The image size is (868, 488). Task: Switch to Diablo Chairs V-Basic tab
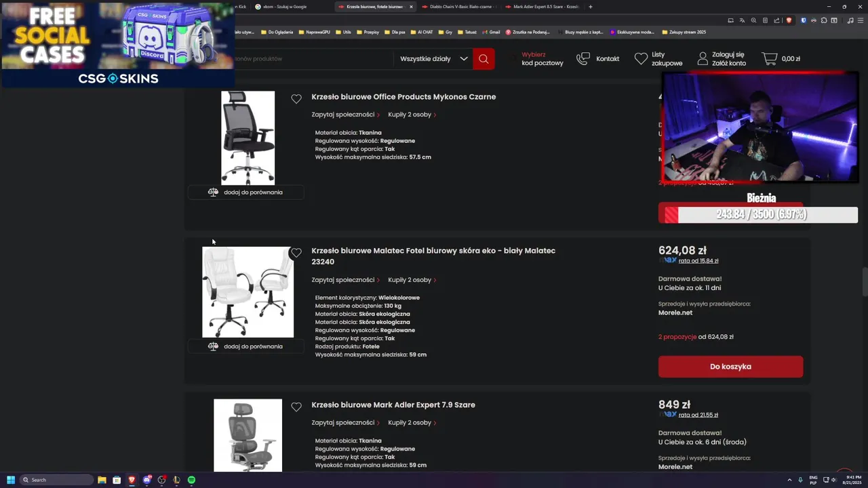click(460, 7)
